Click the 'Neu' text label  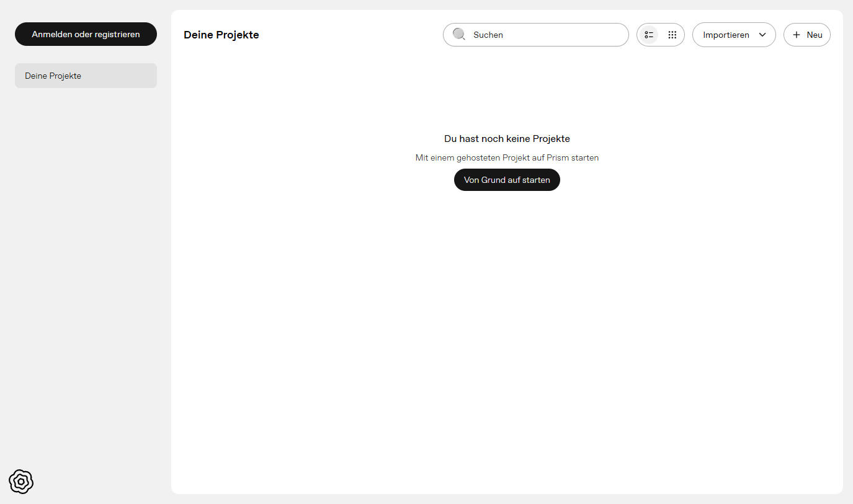(815, 35)
